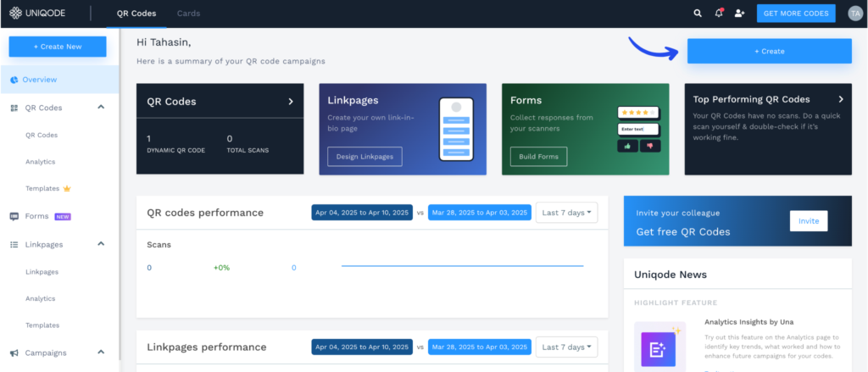Open Last 7 days dropdown for Linkpages

tap(566, 347)
